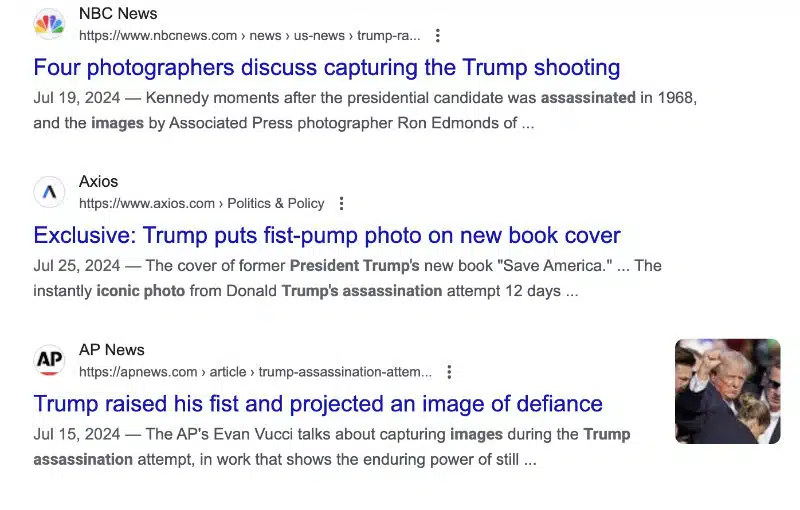The width and height of the screenshot is (800, 510).
Task: Click the 'Jul 25, 2024' date text
Action: click(x=77, y=266)
